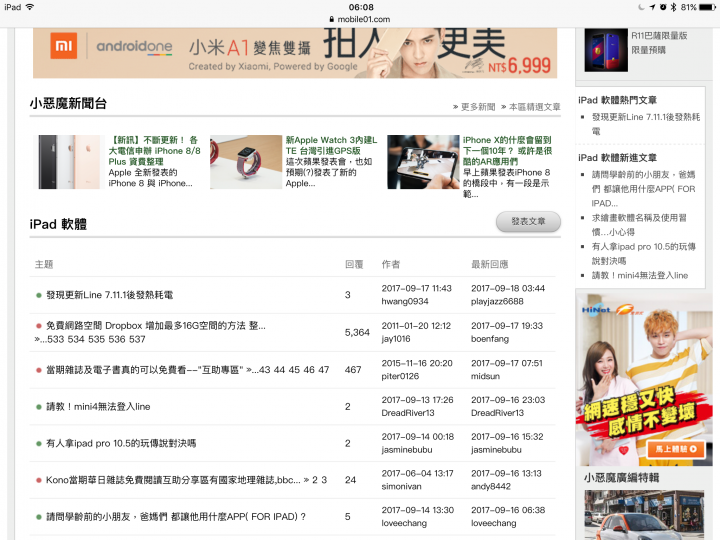Open Apple Watch 3 news thumbnail
Screen dimensions: 720x540
[246, 162]
